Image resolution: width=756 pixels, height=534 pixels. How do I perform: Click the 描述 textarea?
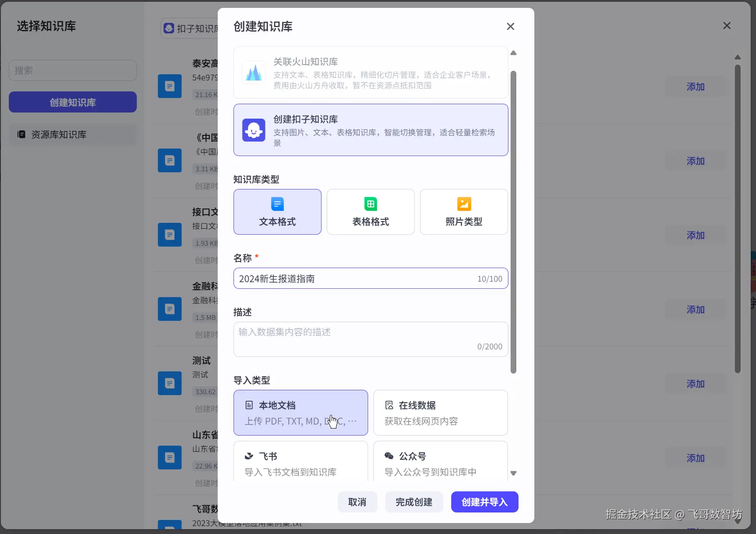[x=371, y=339]
